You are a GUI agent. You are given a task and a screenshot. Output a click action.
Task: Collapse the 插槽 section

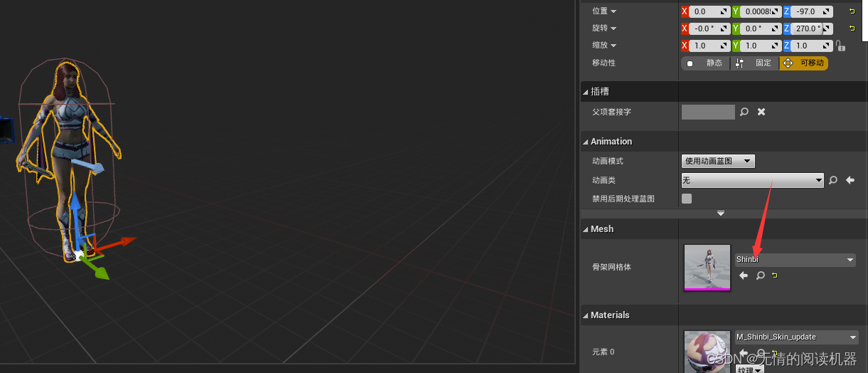coord(586,92)
